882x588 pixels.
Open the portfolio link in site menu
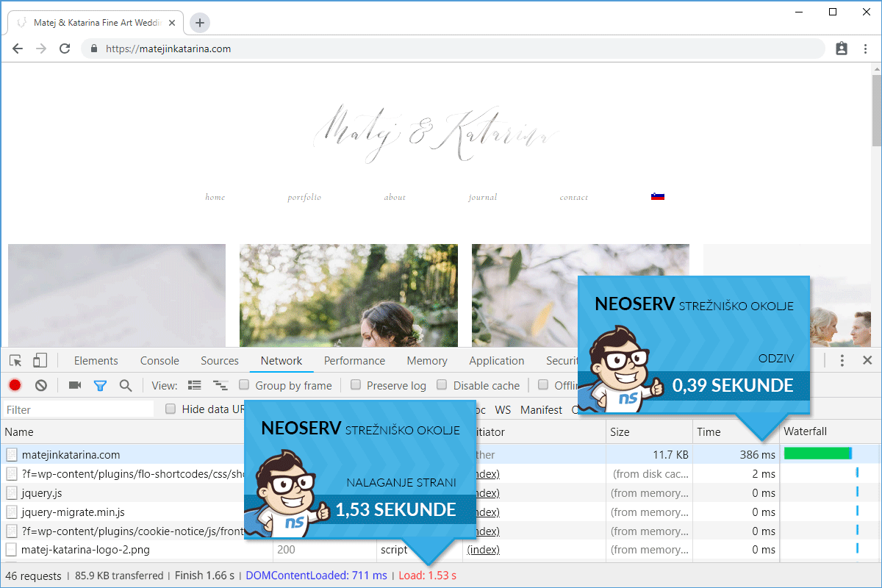tap(304, 197)
